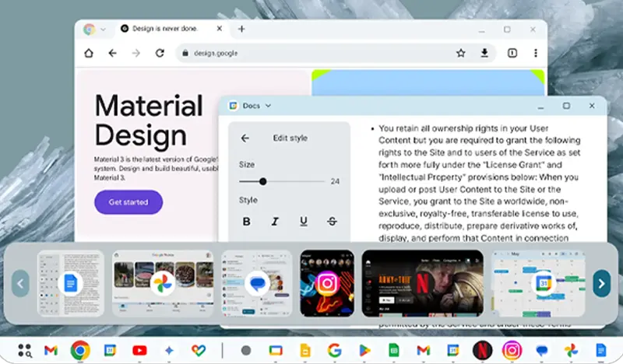Show previous recent apps with left arrow
The height and width of the screenshot is (364, 623).
pyautogui.click(x=20, y=283)
